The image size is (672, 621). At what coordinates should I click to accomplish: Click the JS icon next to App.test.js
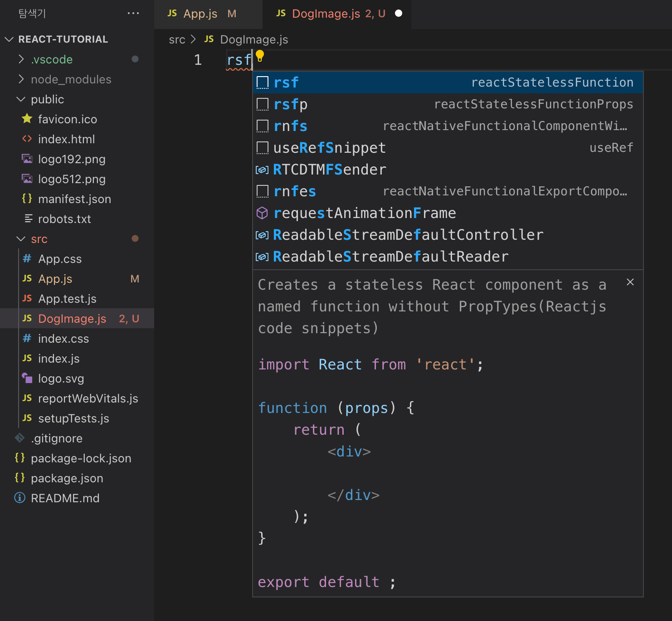tap(27, 298)
